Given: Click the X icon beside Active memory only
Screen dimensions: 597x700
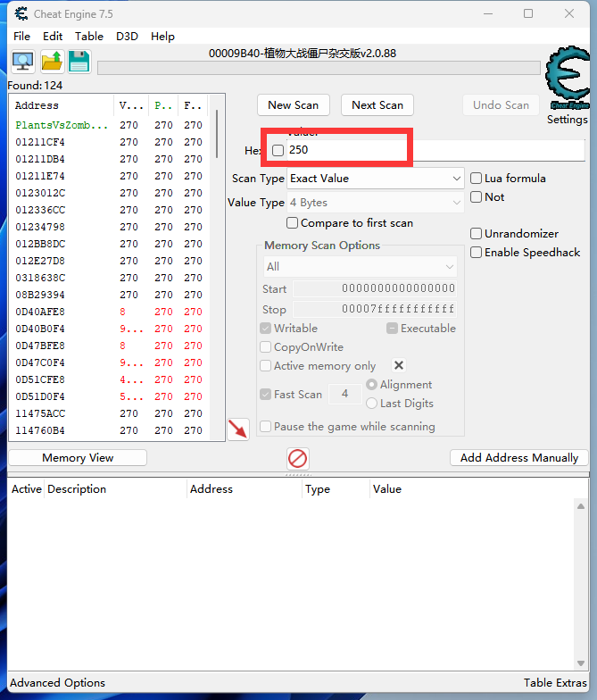Looking at the screenshot, I should pos(399,365).
